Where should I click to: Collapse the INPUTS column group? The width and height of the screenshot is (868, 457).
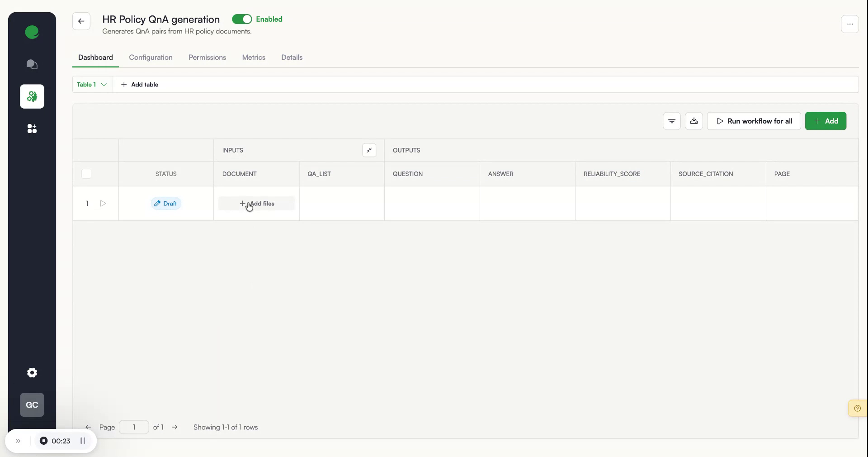(369, 150)
